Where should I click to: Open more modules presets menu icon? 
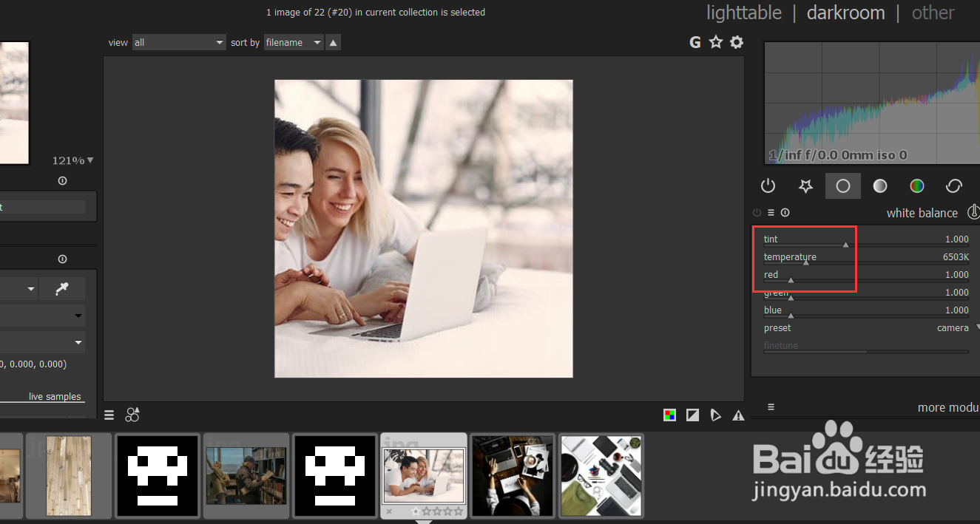click(771, 407)
